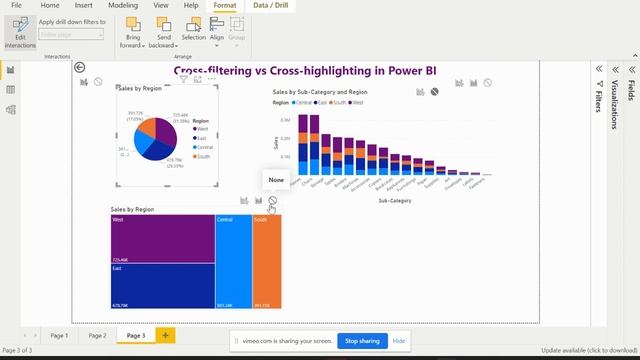The width and height of the screenshot is (640, 360).
Task: Select the Page 3 tab
Action: pyautogui.click(x=136, y=336)
